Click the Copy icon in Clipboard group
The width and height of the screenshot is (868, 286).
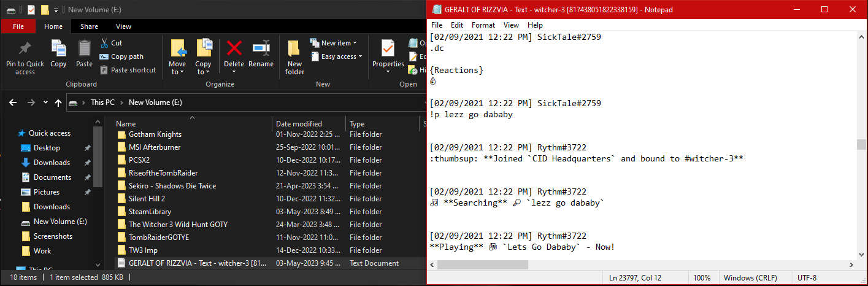pos(58,48)
